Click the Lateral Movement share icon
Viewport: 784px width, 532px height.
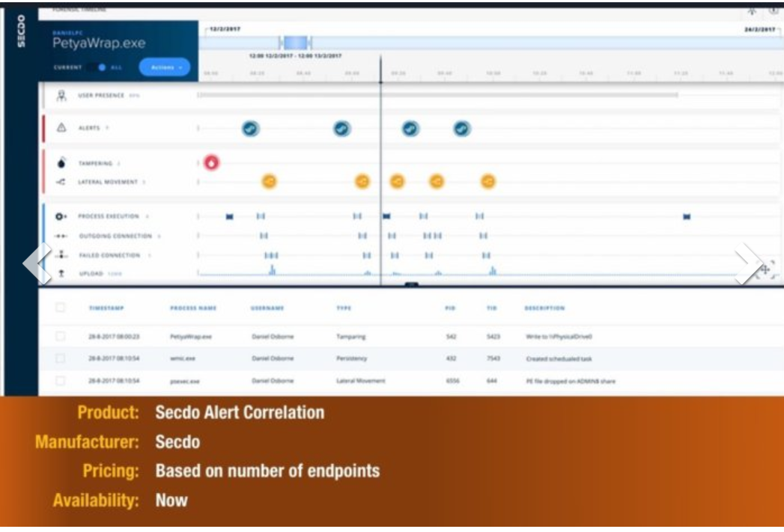pyautogui.click(x=61, y=182)
